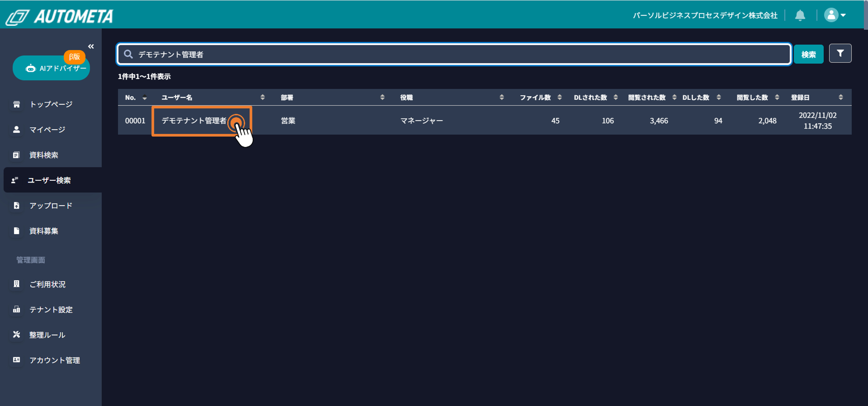Click No. cell 00001
Screen dimensions: 868x406
click(135, 121)
